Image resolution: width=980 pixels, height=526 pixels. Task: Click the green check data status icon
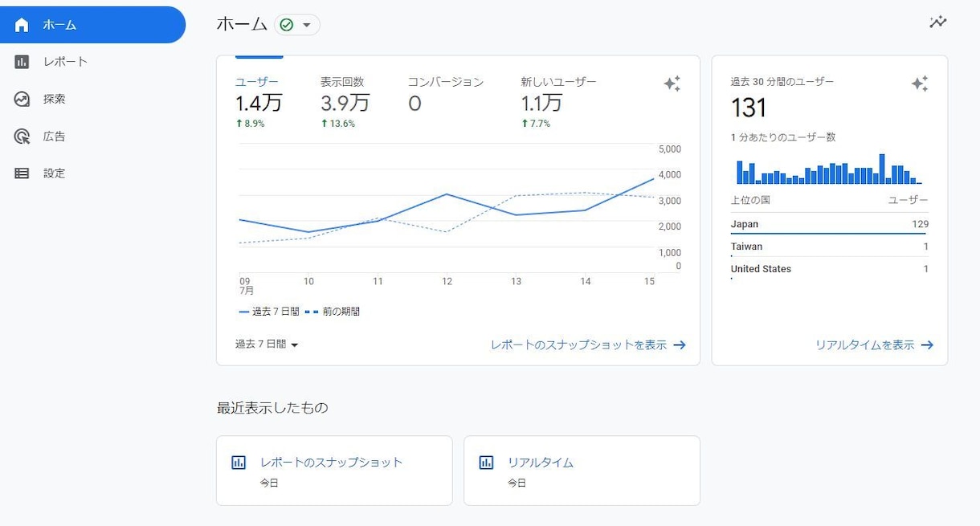pyautogui.click(x=287, y=25)
